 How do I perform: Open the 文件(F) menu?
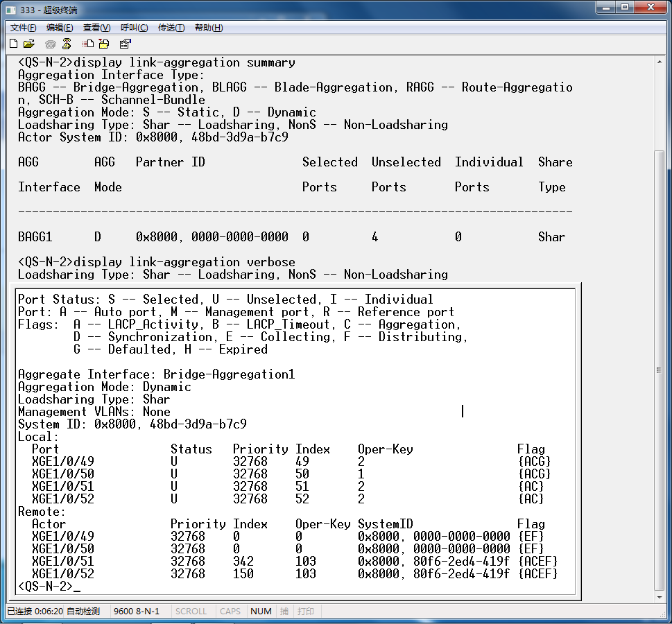tap(23, 28)
